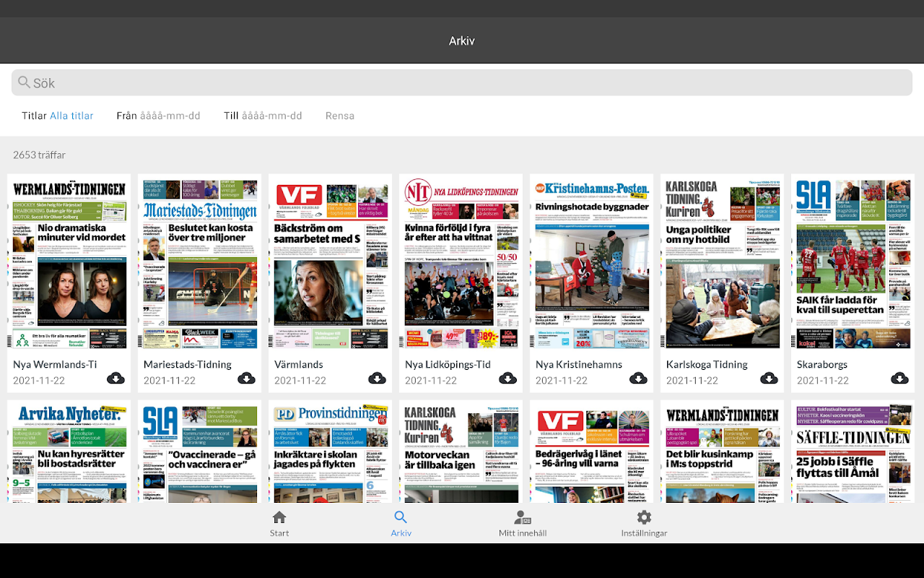This screenshot has height=578, width=924.
Task: Click the Skaraborgs title text
Action: pyautogui.click(x=822, y=365)
